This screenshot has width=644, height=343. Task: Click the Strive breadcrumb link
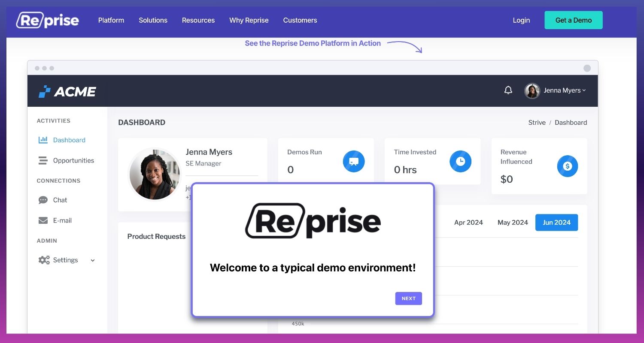tap(537, 123)
